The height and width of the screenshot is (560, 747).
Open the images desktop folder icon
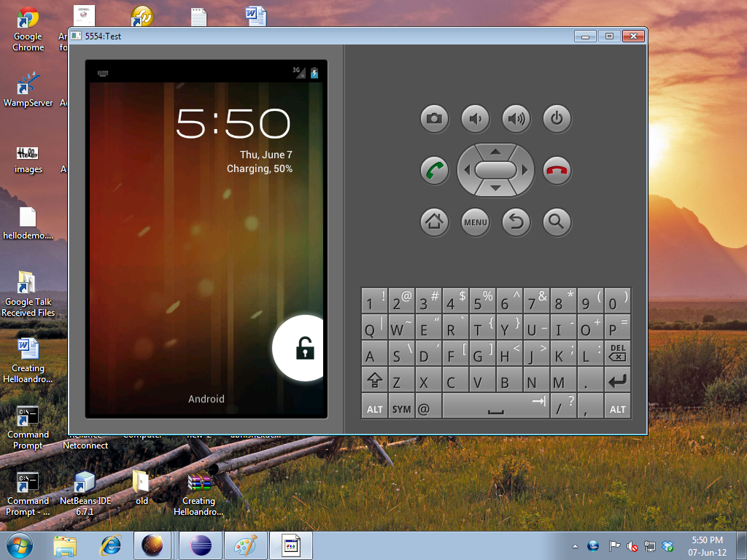click(x=28, y=160)
